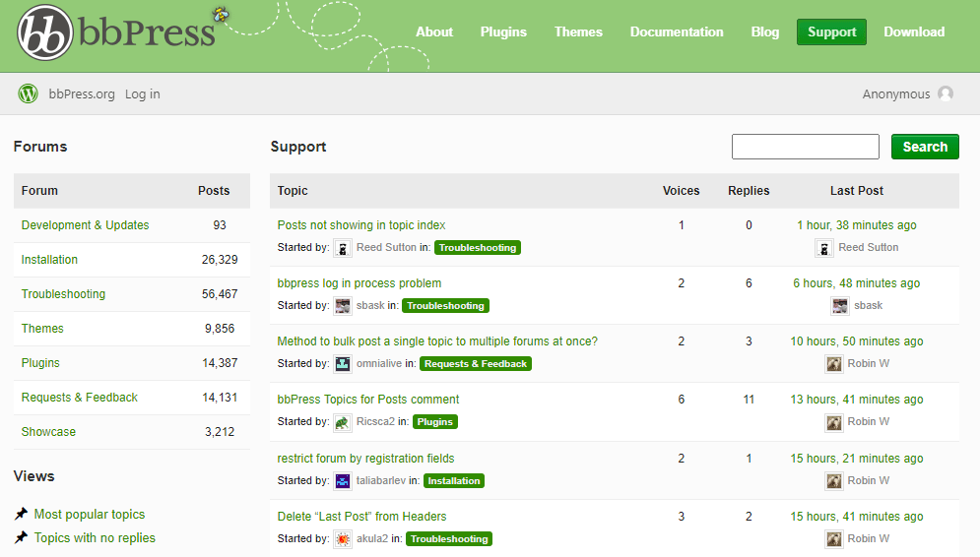Image resolution: width=980 pixels, height=557 pixels.
Task: Open 'Posts not showing in topic index' topic
Action: click(361, 225)
